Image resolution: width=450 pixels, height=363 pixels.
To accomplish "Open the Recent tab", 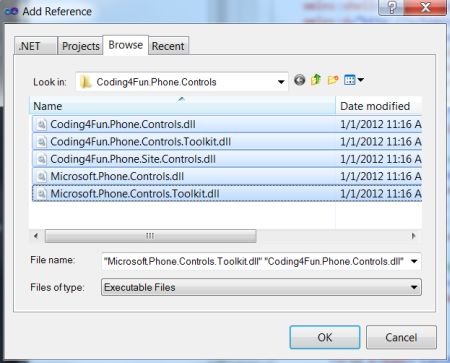I will pyautogui.click(x=168, y=46).
